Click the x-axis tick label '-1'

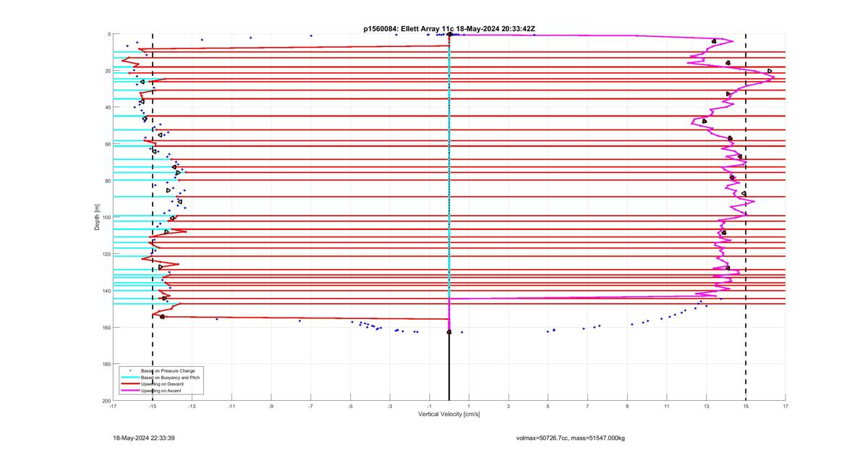coord(429,406)
